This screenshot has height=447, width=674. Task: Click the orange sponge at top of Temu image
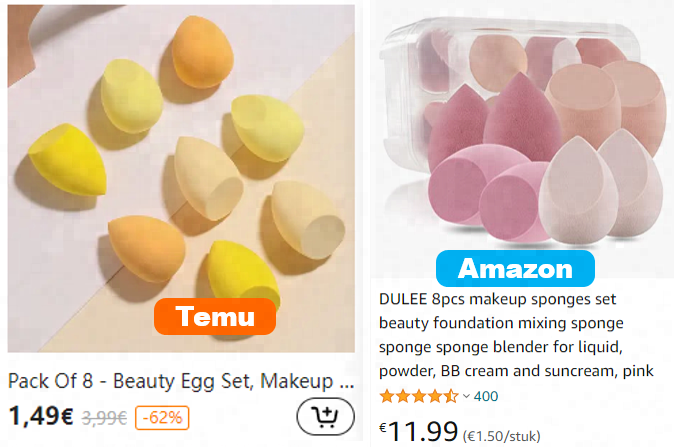(x=202, y=52)
